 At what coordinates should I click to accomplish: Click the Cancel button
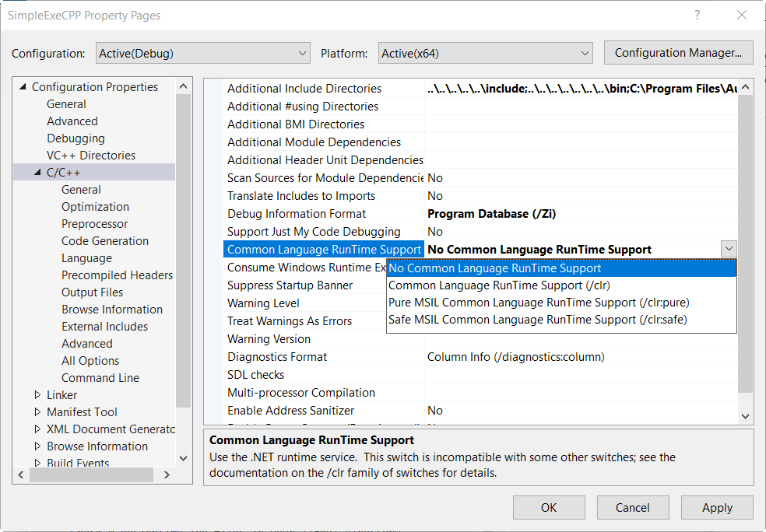(x=633, y=508)
